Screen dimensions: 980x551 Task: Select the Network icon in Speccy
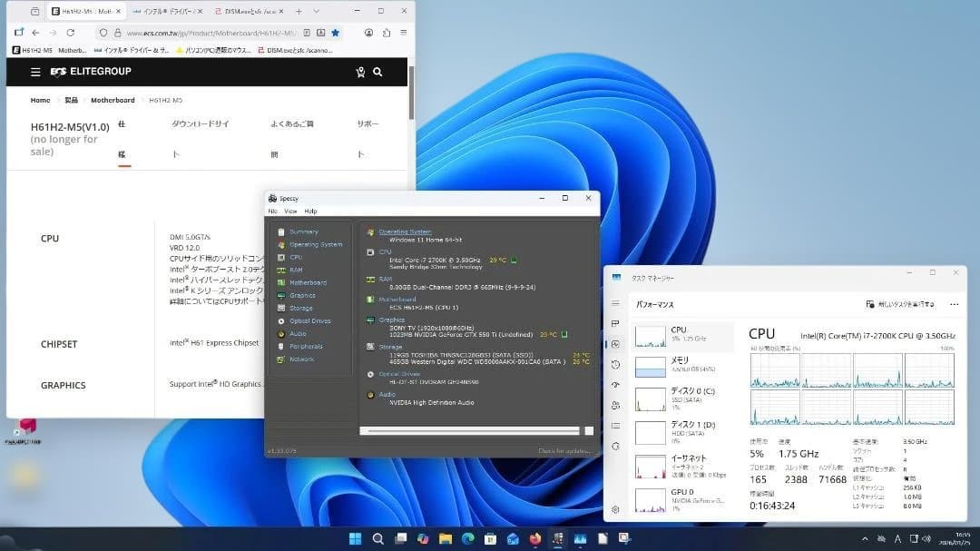tap(299, 359)
